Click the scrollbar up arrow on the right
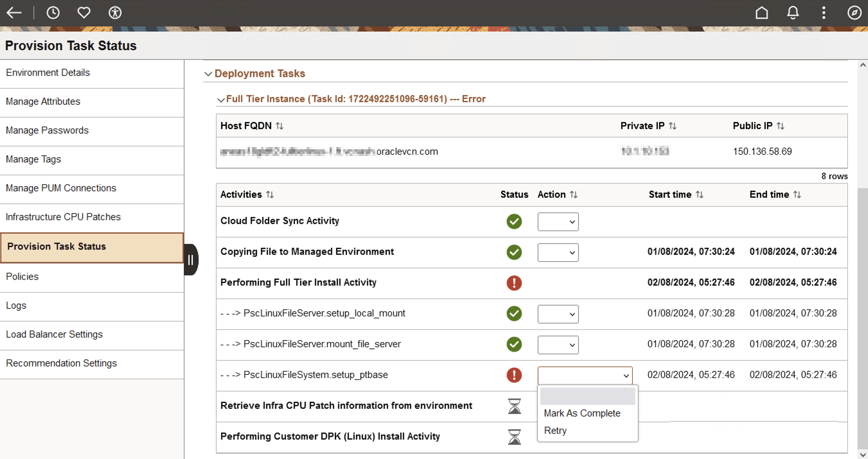This screenshot has width=868, height=459. coord(863,65)
